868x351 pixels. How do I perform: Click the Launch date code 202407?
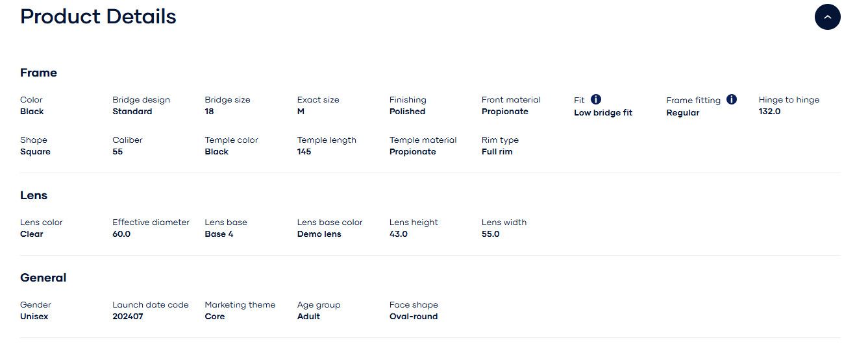128,317
